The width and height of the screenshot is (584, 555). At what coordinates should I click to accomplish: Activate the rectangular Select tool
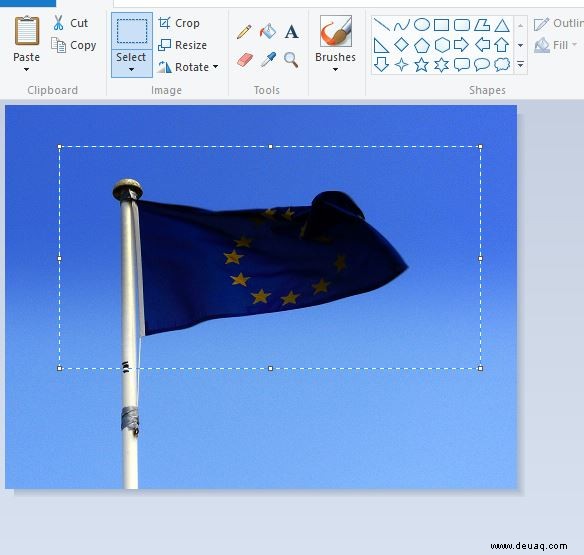point(132,31)
